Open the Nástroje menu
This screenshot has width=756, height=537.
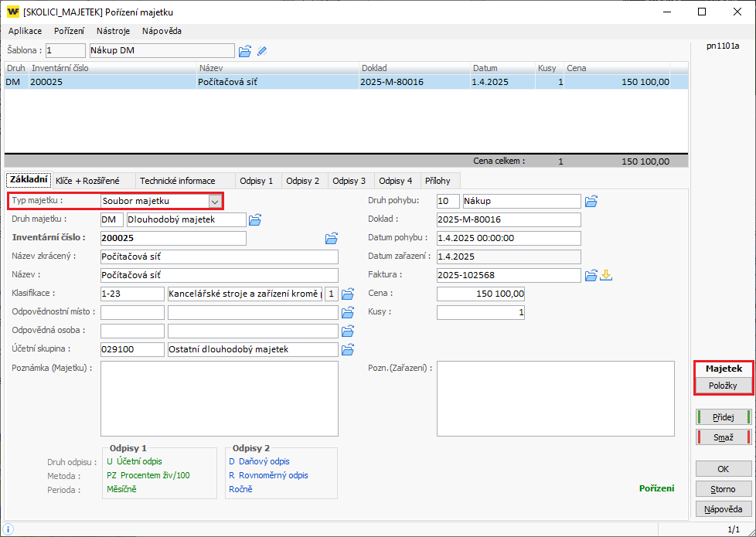click(114, 31)
